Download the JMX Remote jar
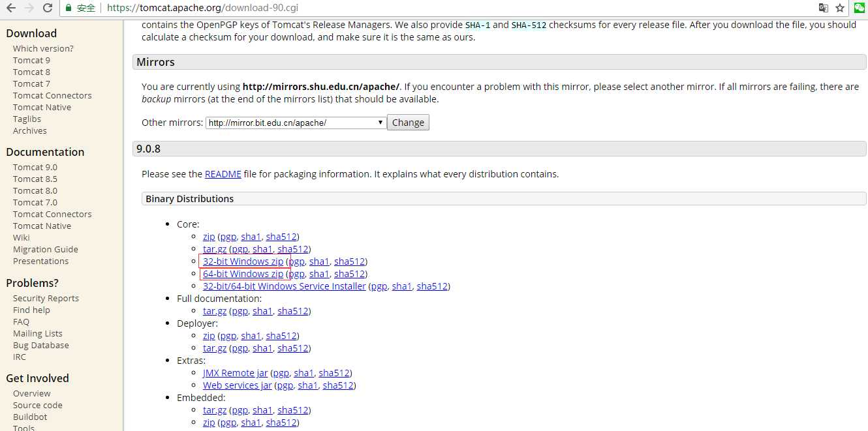Viewport: 868px width, 431px height. coord(235,373)
